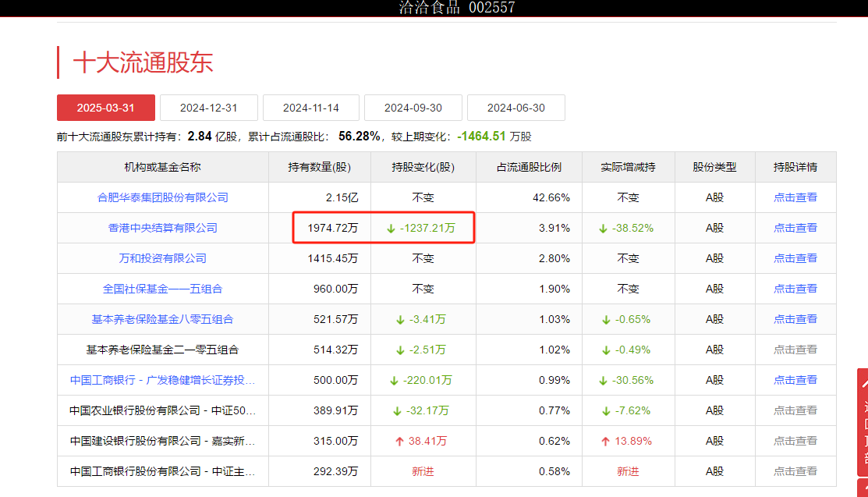Open the 2024-06-30 date tab
868x497 pixels.
[x=516, y=108]
